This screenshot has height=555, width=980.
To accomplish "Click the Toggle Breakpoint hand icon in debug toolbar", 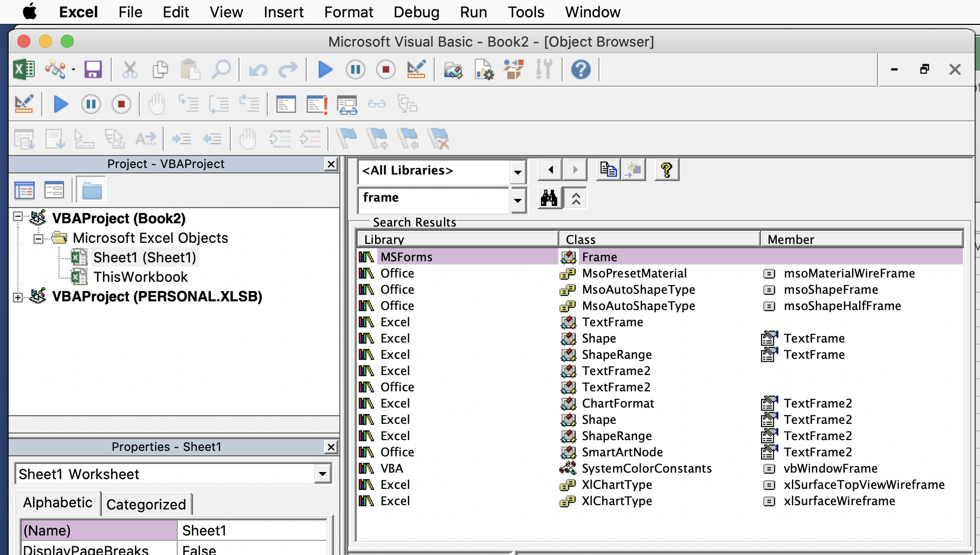I will (x=157, y=104).
